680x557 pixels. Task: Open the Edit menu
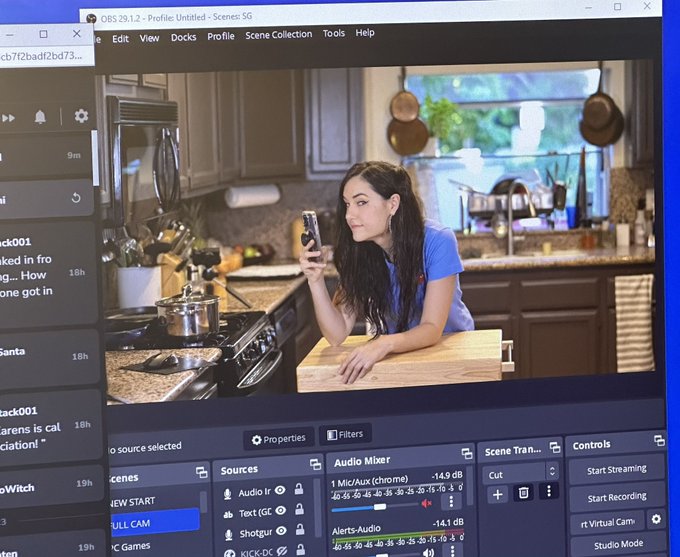pyautogui.click(x=120, y=39)
